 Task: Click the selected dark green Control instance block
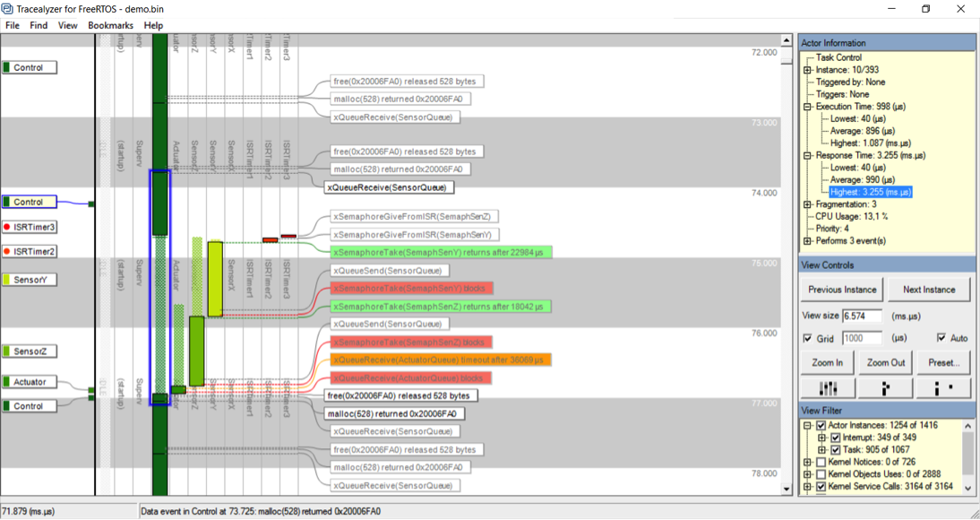(160, 204)
